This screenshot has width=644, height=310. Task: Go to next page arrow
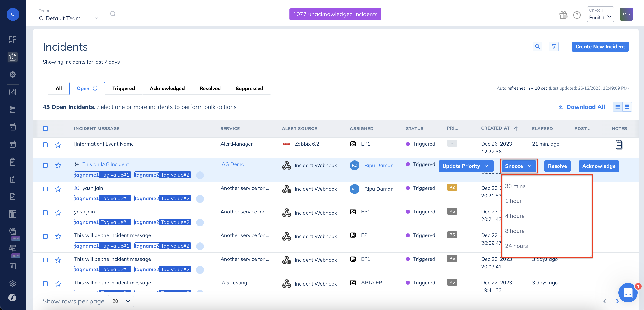coord(617,301)
